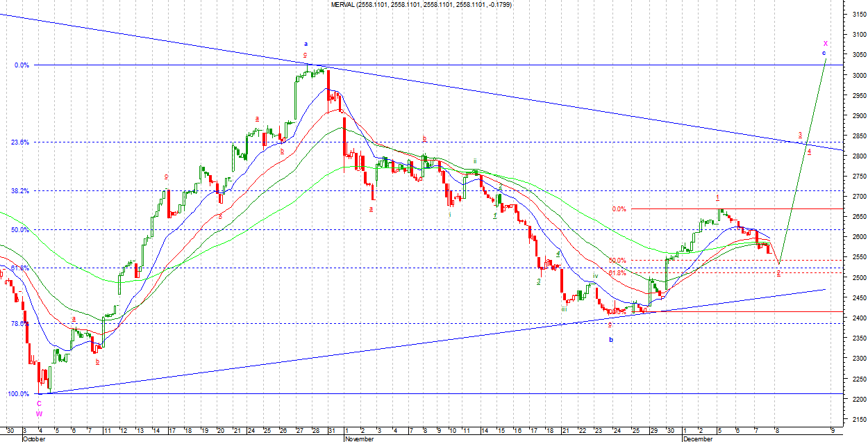Click the blue 78.6% retracement label
868x442 pixels.
click(x=20, y=323)
